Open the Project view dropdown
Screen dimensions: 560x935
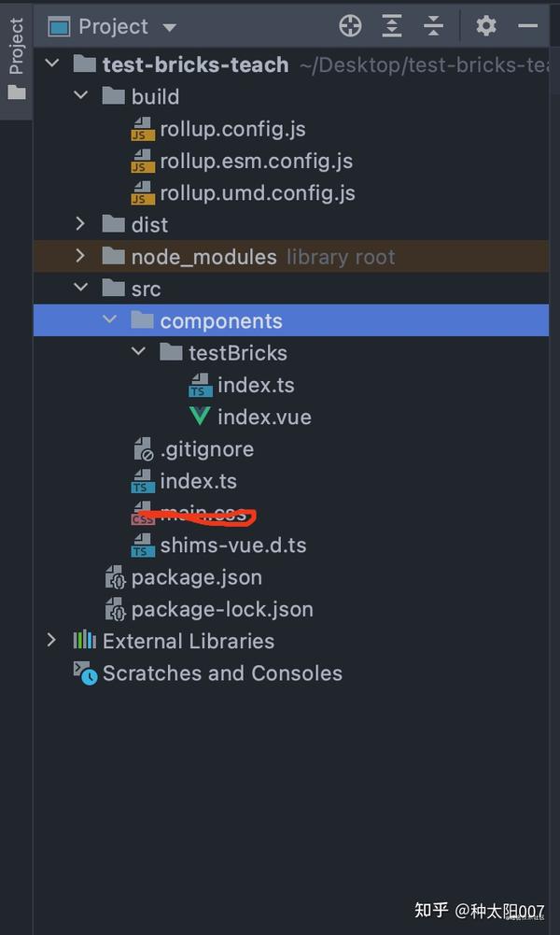(x=169, y=27)
